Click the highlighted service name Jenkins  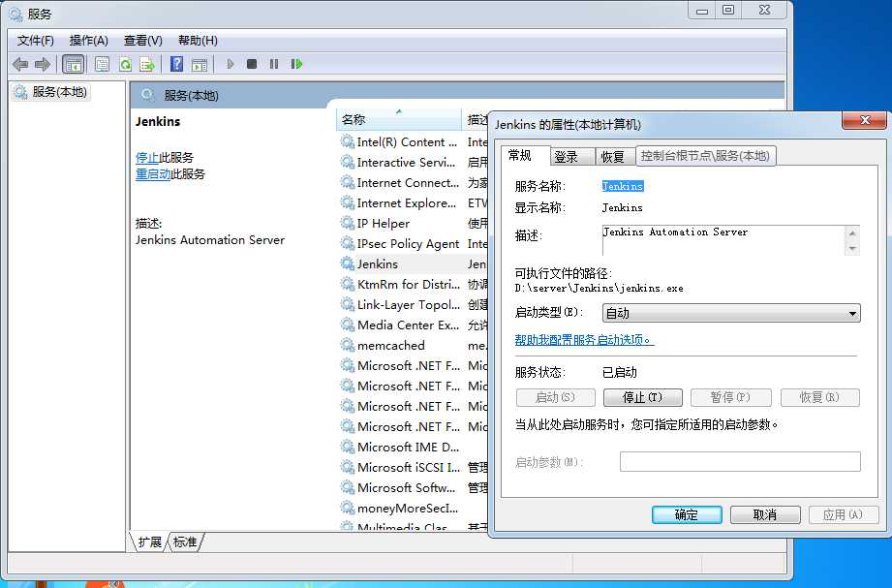pyautogui.click(x=623, y=186)
